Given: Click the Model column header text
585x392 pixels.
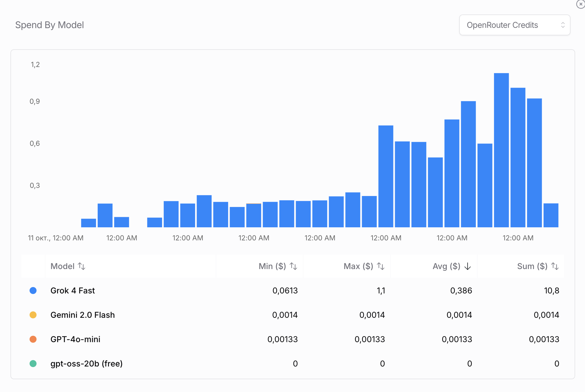Looking at the screenshot, I should 62,266.
